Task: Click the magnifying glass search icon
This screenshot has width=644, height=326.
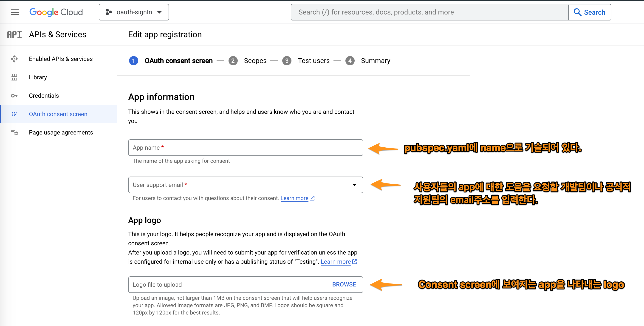Action: click(577, 12)
